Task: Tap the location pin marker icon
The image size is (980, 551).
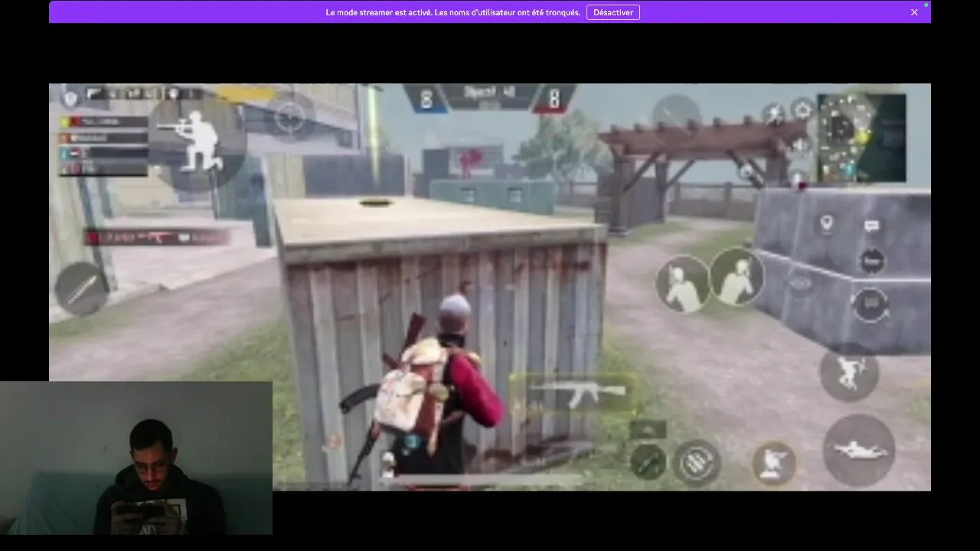Action: click(x=826, y=224)
